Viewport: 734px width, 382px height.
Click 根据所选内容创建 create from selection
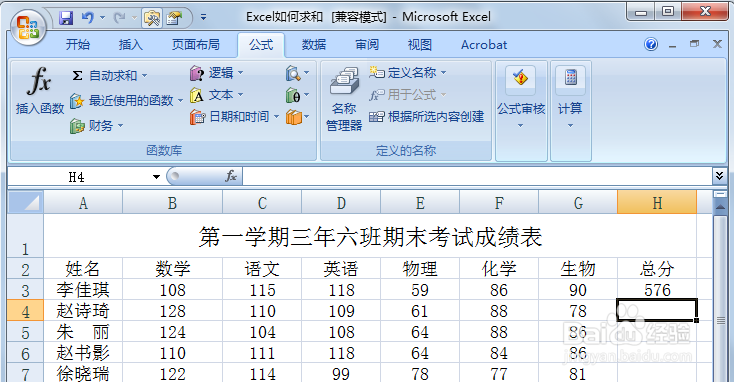pos(426,117)
